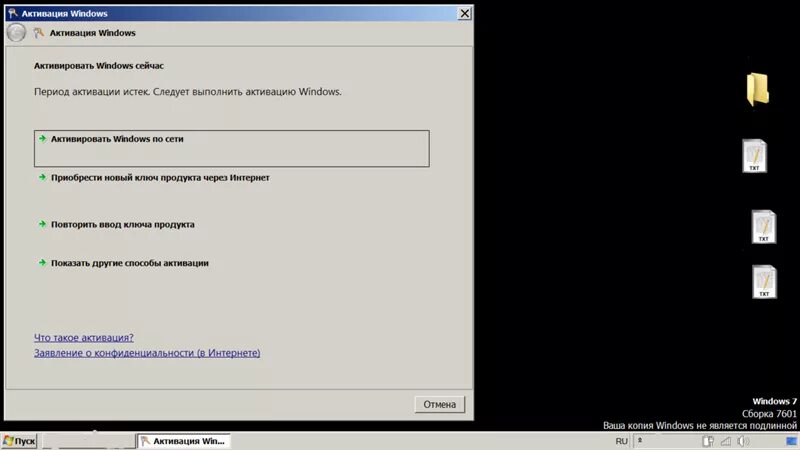Expand hidden tray icons arrow
This screenshot has width=800, height=450.
[x=640, y=440]
